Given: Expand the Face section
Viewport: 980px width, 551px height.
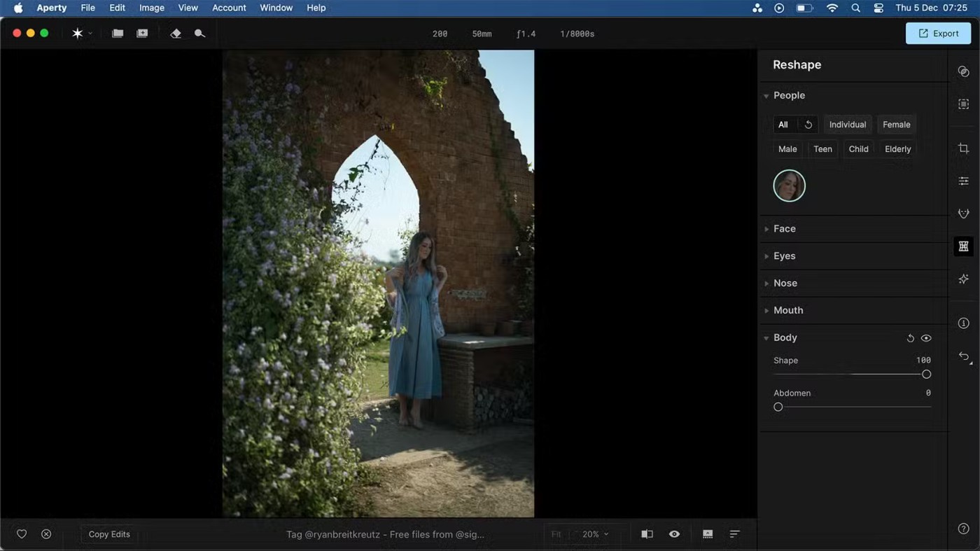Looking at the screenshot, I should 784,229.
